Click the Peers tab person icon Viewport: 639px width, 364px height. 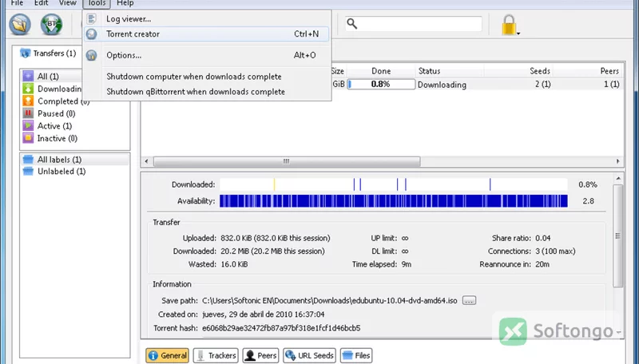(250, 355)
